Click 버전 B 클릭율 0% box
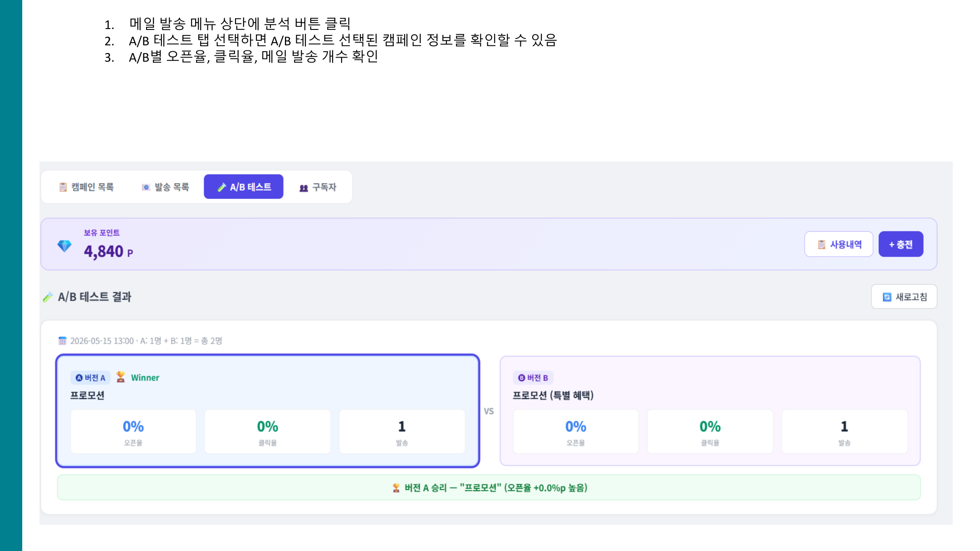Image resolution: width=980 pixels, height=551 pixels. (x=710, y=431)
